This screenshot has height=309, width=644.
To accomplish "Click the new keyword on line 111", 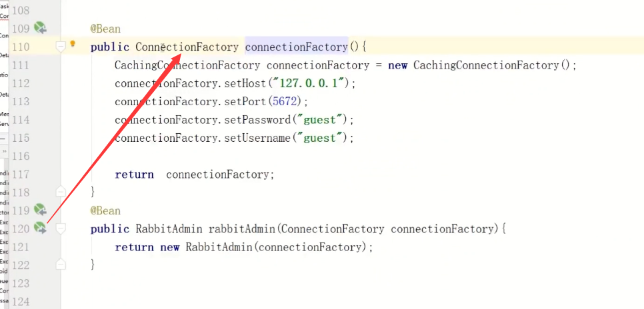I will click(x=397, y=65).
